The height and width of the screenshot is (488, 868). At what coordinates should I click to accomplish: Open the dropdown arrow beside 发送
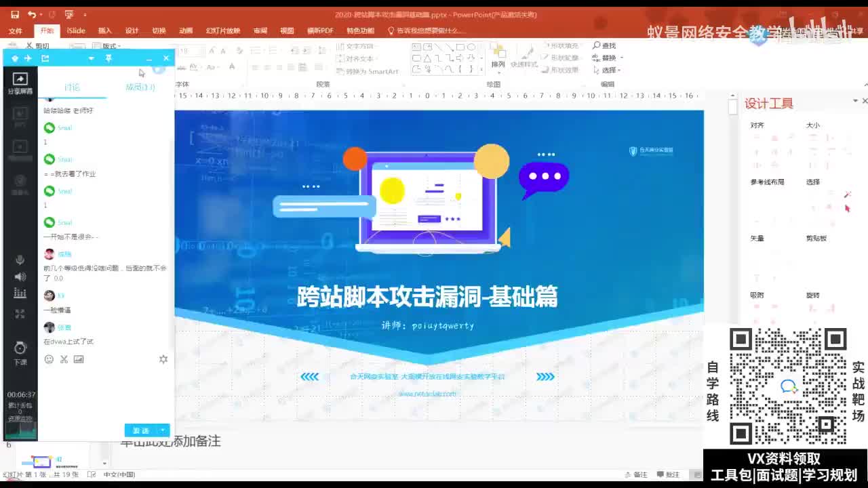163,430
